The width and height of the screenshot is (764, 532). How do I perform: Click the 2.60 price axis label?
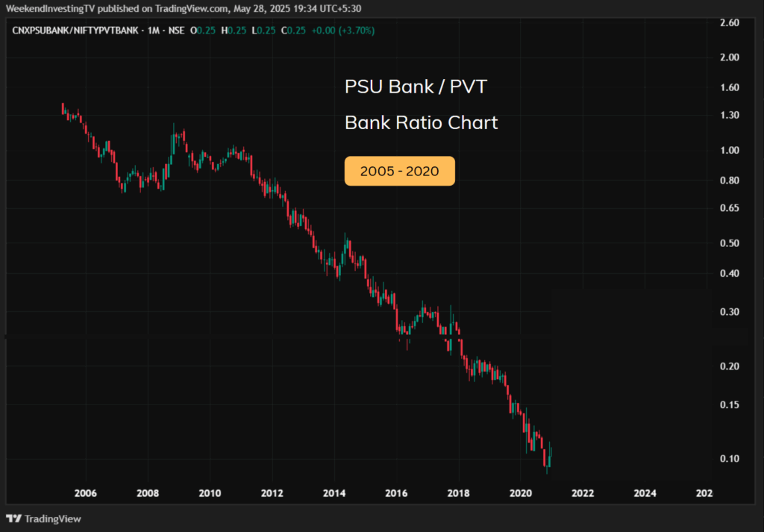click(730, 23)
